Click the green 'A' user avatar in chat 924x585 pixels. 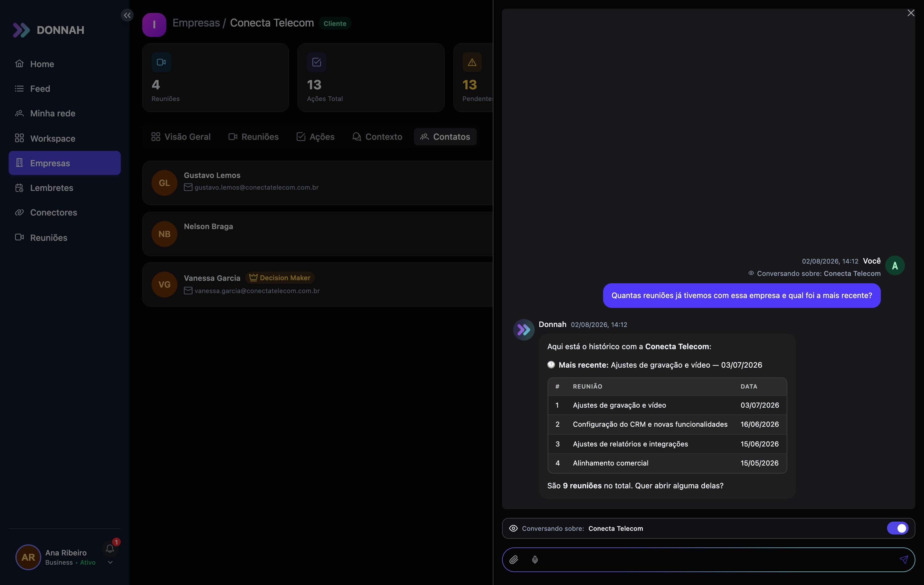click(x=895, y=265)
